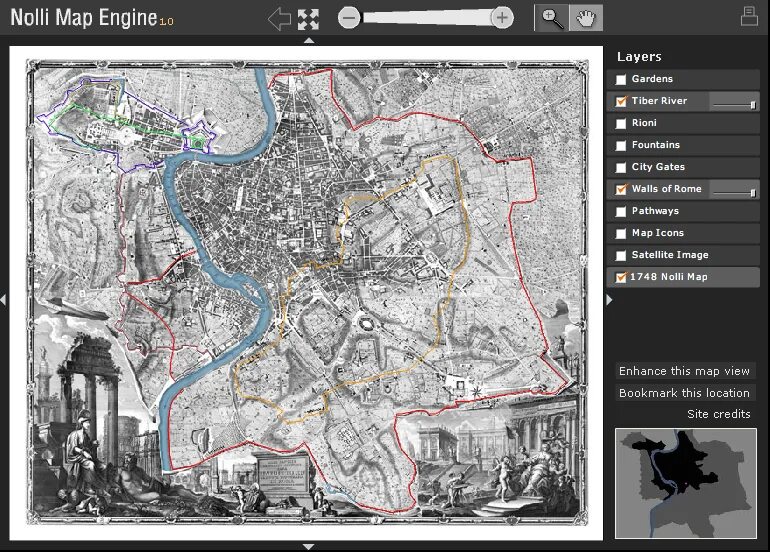Adjust the Tiber River opacity slider
The width and height of the screenshot is (770, 552).
tap(734, 104)
